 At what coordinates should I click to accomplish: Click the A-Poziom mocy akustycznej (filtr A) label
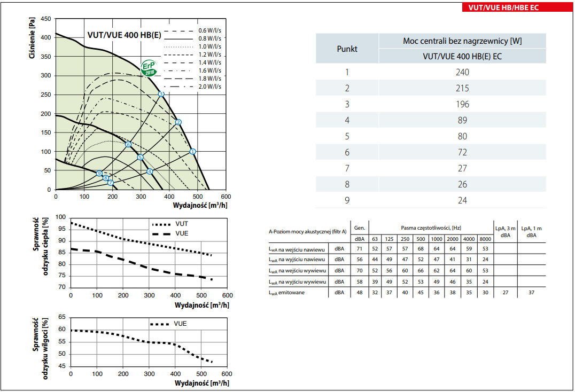click(x=307, y=232)
